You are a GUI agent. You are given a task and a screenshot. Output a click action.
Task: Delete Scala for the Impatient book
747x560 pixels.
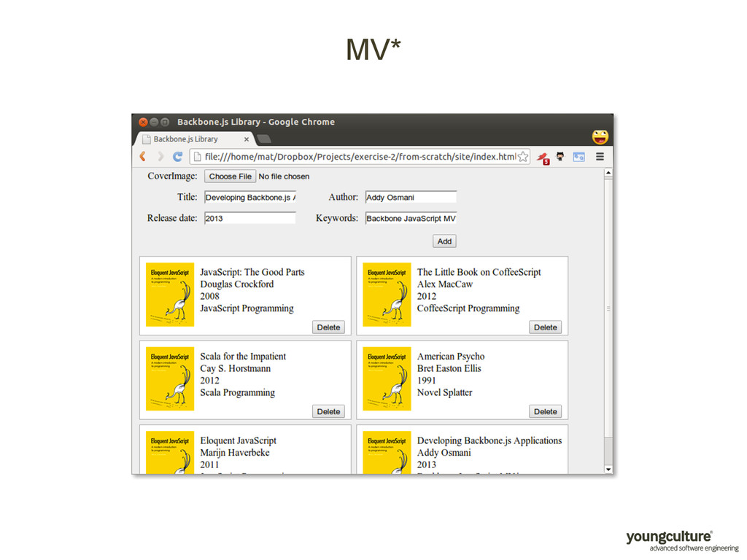tap(329, 412)
